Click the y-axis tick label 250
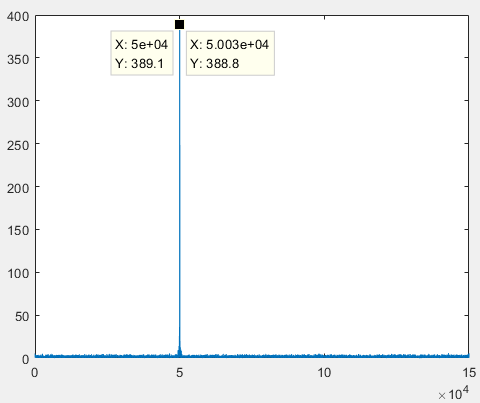The height and width of the screenshot is (403, 480). (x=18, y=145)
